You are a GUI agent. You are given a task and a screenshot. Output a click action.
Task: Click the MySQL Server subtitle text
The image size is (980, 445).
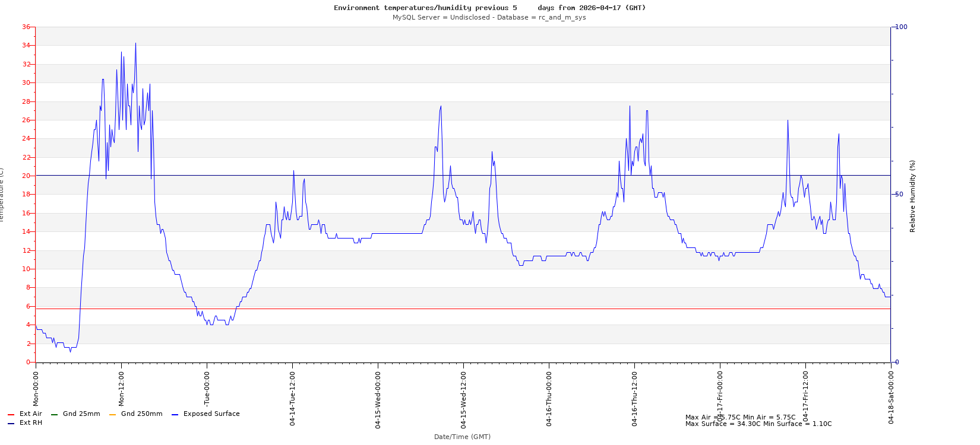(x=489, y=17)
